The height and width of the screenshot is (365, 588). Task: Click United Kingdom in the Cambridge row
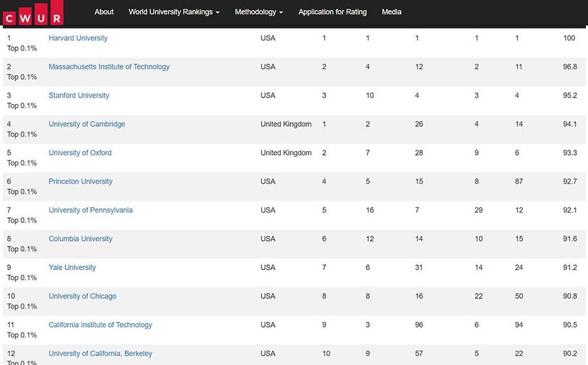286,124
